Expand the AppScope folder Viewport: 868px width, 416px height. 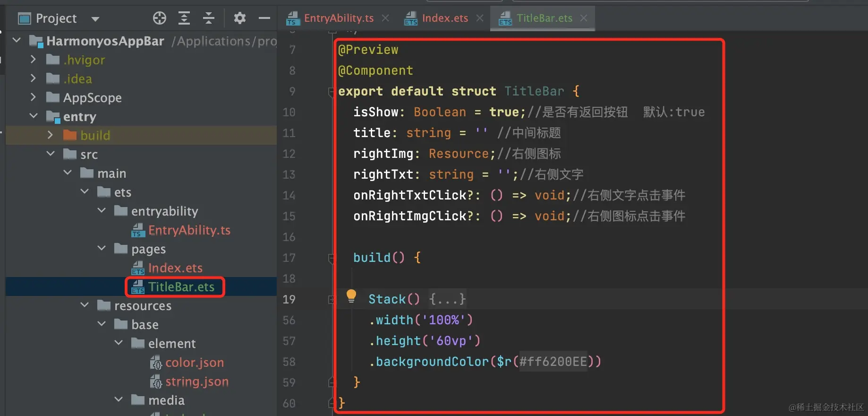(x=33, y=97)
